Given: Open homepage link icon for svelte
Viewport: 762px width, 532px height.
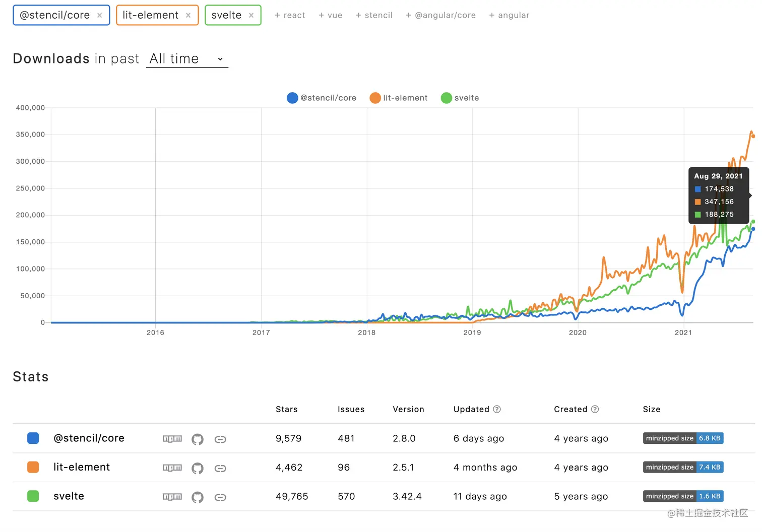Looking at the screenshot, I should (220, 497).
